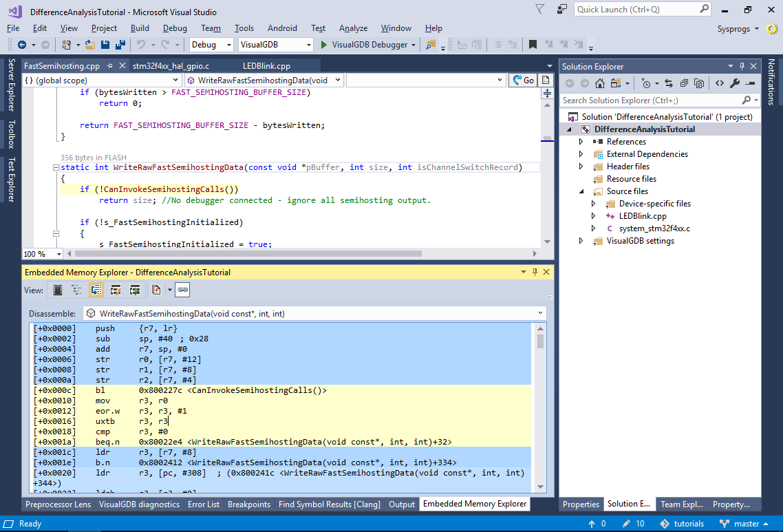Pin the FastSemihosting.cpp tab
783x532 pixels.
110,66
